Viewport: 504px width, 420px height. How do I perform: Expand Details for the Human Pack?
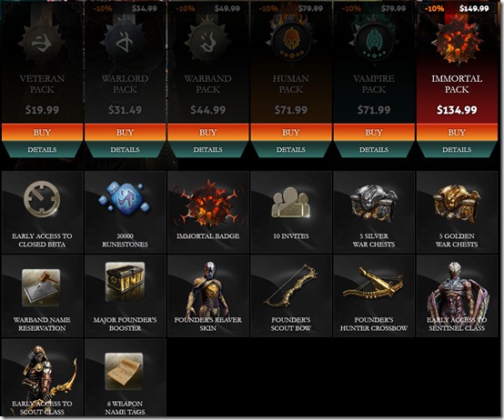coord(290,150)
